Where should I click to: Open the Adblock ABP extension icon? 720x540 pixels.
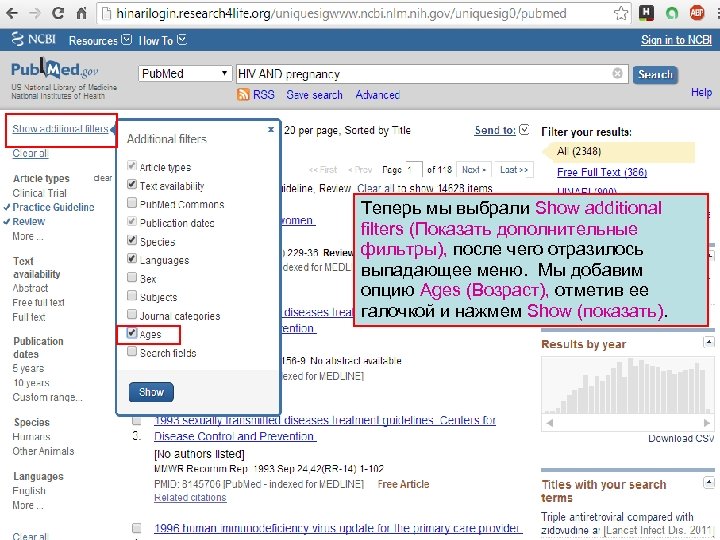(x=697, y=13)
